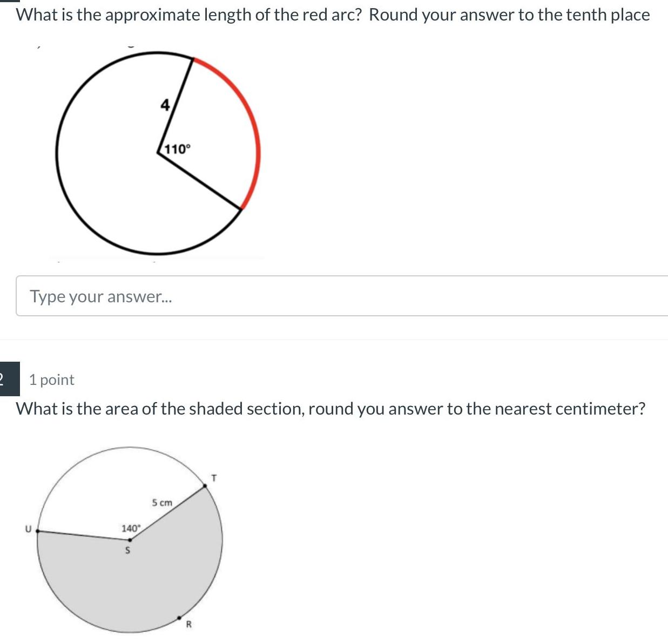Click the '5 cm' radius label
The height and width of the screenshot is (644, 668).
click(x=162, y=503)
